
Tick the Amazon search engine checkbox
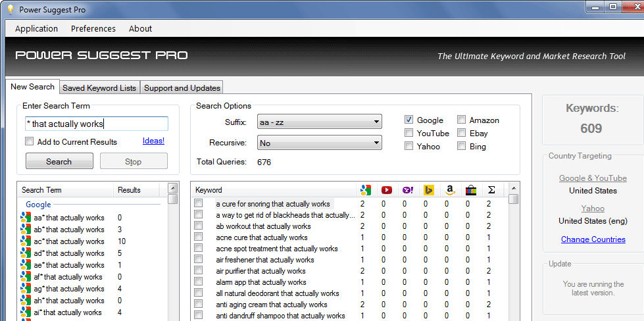(461, 120)
